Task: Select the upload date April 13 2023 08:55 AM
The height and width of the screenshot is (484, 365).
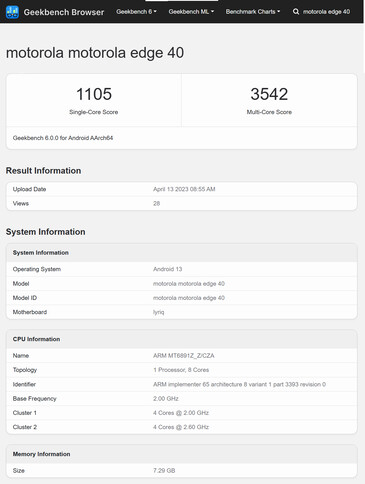Action: pyautogui.click(x=184, y=189)
